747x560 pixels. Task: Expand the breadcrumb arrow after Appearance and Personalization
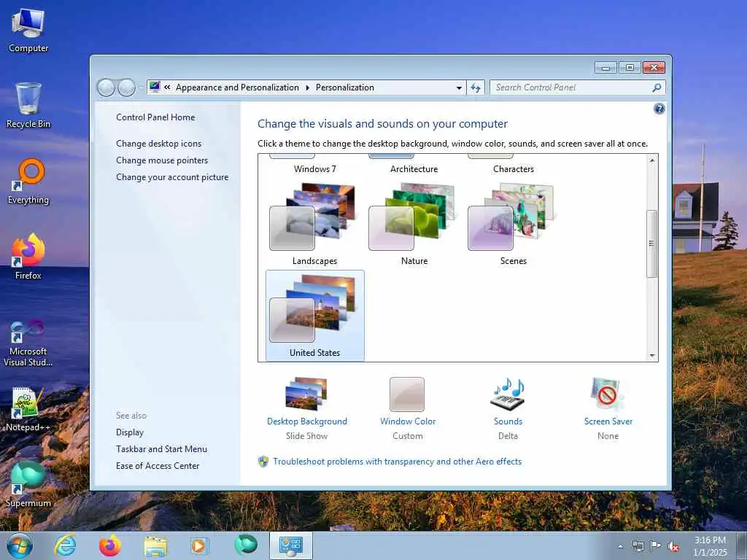coord(307,87)
